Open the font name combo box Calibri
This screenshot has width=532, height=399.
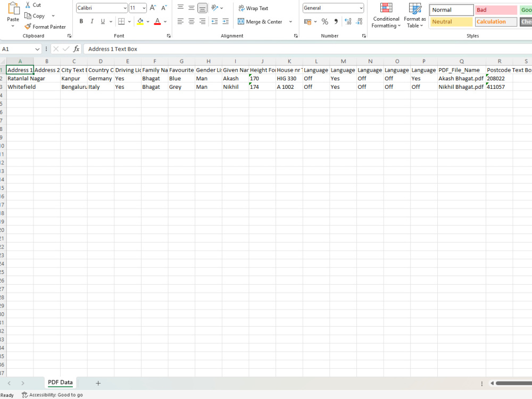click(x=102, y=8)
